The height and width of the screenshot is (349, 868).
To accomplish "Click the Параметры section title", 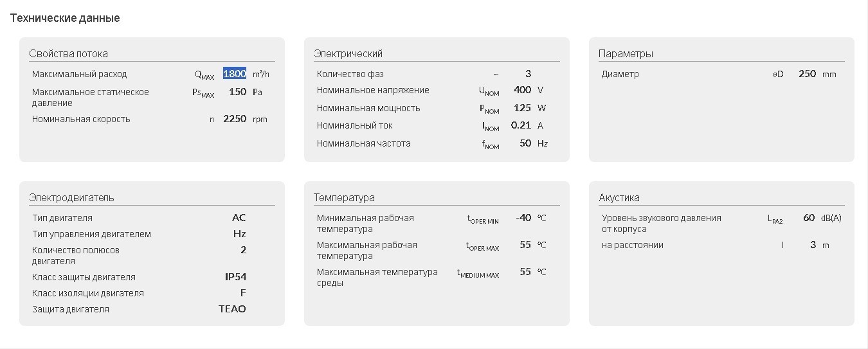I will (626, 53).
